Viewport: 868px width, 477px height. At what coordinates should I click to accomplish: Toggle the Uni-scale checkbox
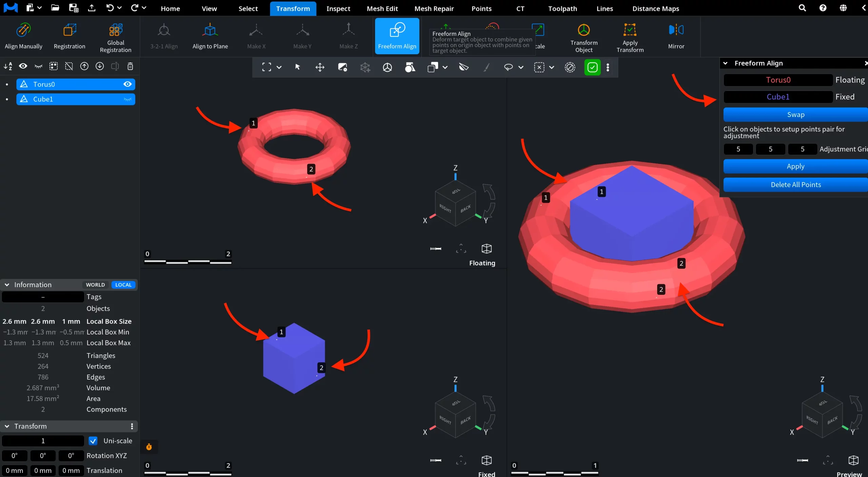[93, 441]
